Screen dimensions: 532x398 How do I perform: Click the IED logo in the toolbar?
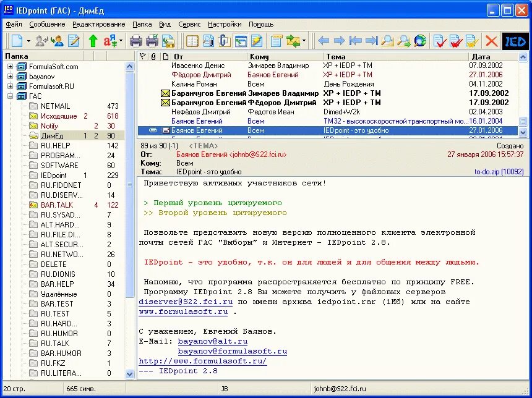(515, 41)
